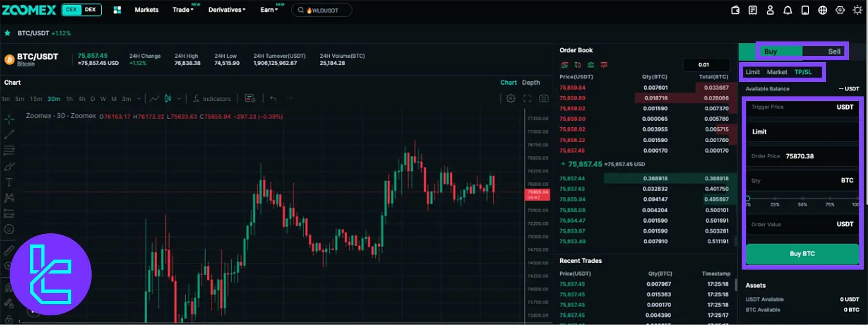Select the crosshair cursor tool
The width and height of the screenshot is (868, 325).
(x=9, y=119)
